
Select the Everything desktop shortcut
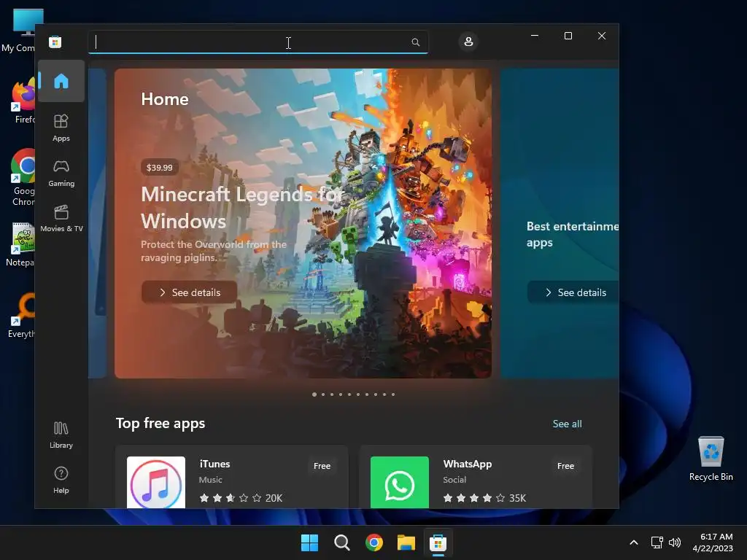pos(23,316)
